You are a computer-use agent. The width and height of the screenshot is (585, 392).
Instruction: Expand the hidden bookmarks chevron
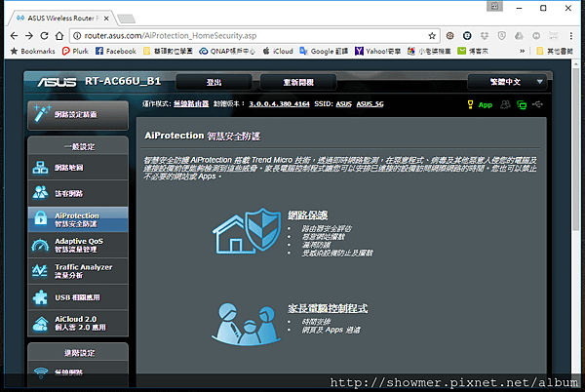[522, 51]
